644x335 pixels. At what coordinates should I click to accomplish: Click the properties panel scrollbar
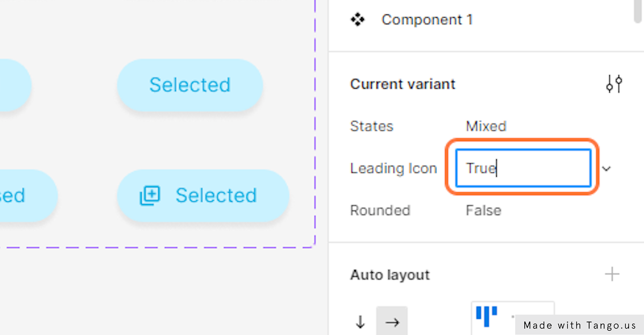pyautogui.click(x=638, y=11)
